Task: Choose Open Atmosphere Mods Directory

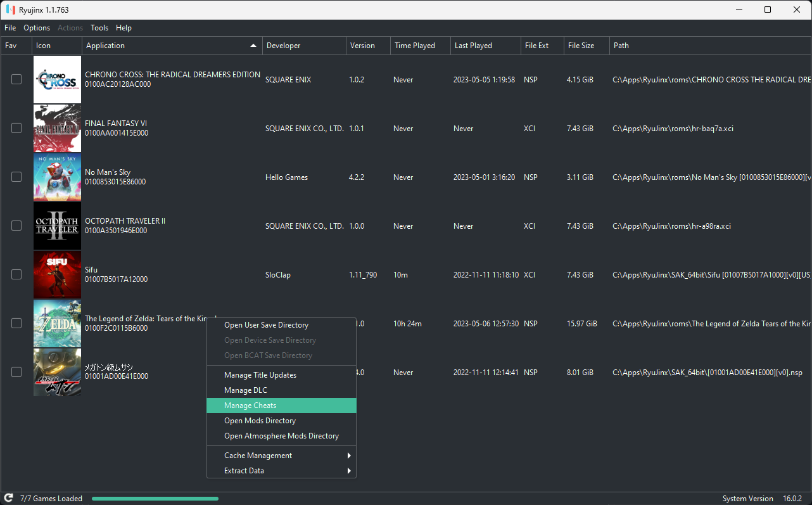Action: click(x=281, y=436)
